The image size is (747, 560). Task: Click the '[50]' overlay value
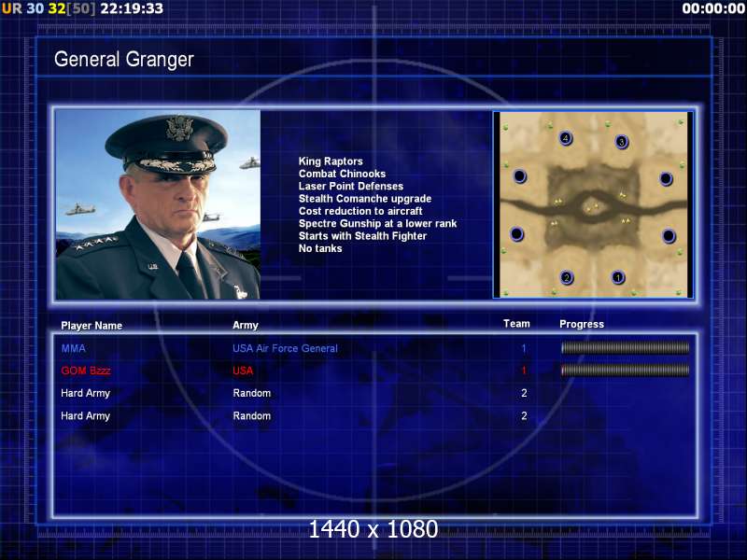81,8
